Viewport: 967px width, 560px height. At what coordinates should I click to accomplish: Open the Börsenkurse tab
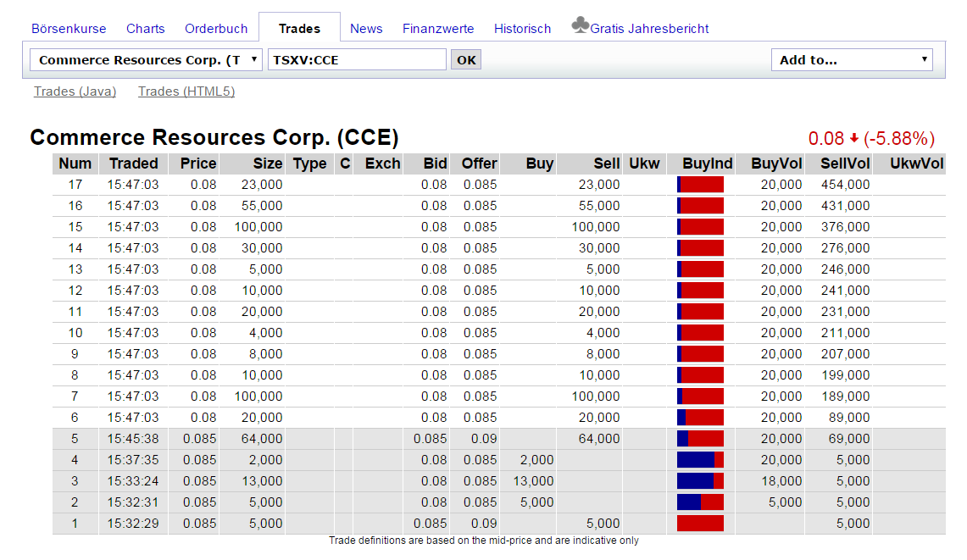69,28
